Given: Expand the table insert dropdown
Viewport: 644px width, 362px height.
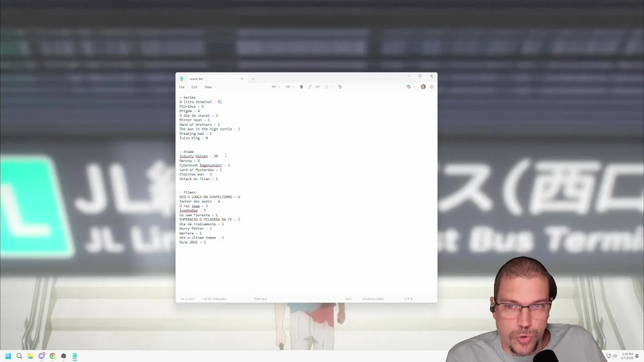Looking at the screenshot, I should coord(328,87).
